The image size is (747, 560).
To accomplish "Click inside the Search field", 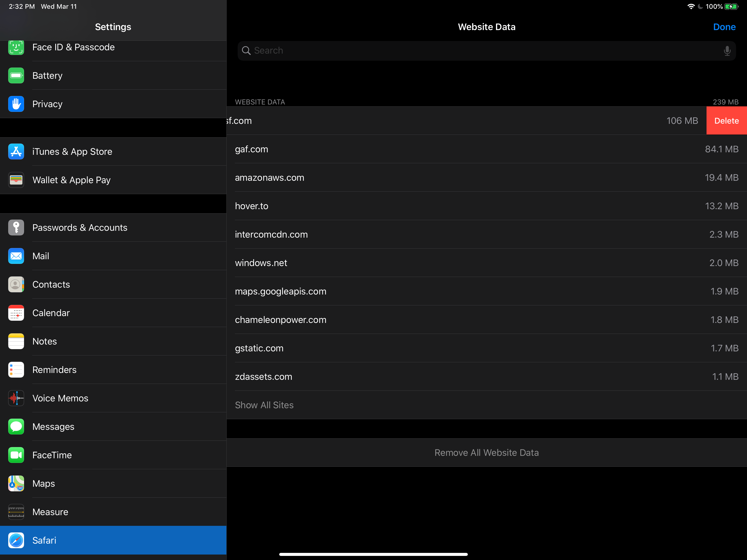I will coord(405,51).
